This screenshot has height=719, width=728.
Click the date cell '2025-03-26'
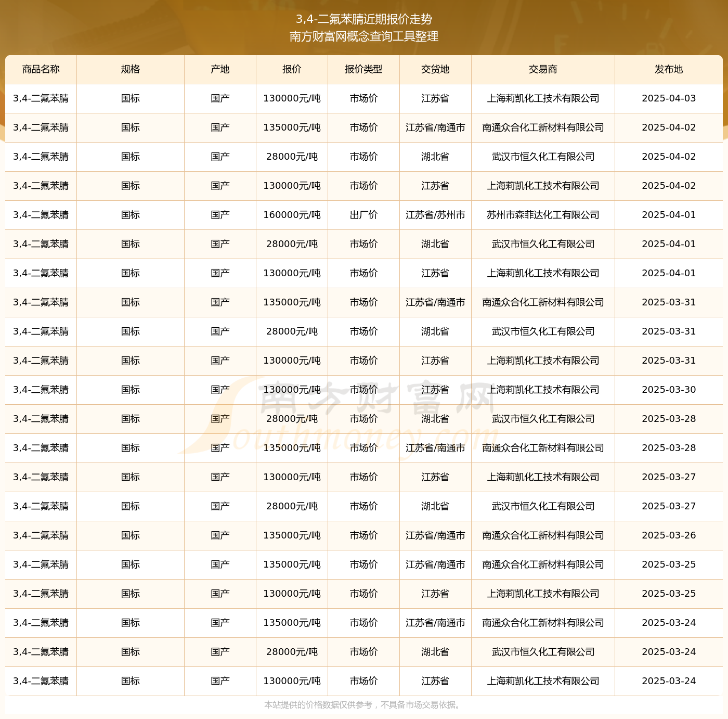pyautogui.click(x=669, y=535)
